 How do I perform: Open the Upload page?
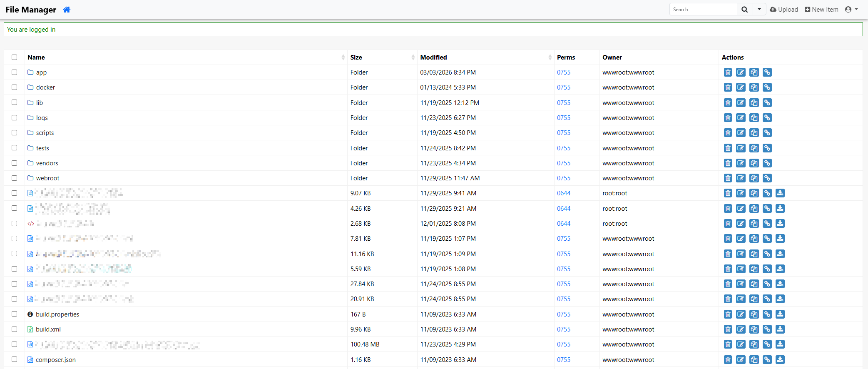(x=784, y=10)
